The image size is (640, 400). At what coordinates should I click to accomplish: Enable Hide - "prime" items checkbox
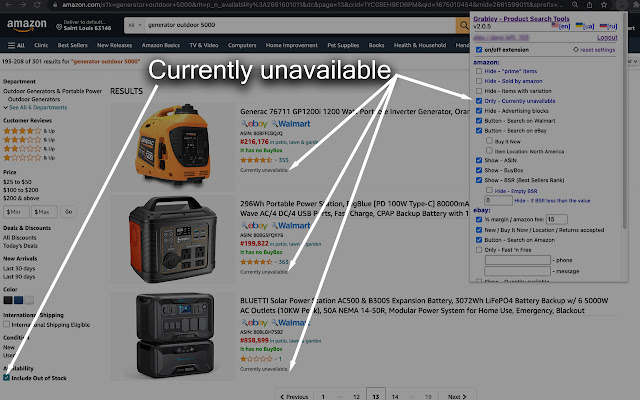click(x=479, y=71)
